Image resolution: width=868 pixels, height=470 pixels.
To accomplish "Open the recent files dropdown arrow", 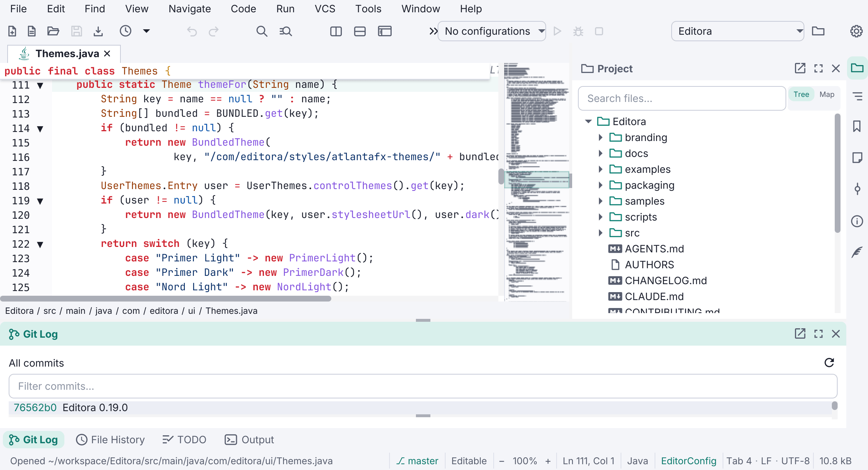I will [x=146, y=31].
